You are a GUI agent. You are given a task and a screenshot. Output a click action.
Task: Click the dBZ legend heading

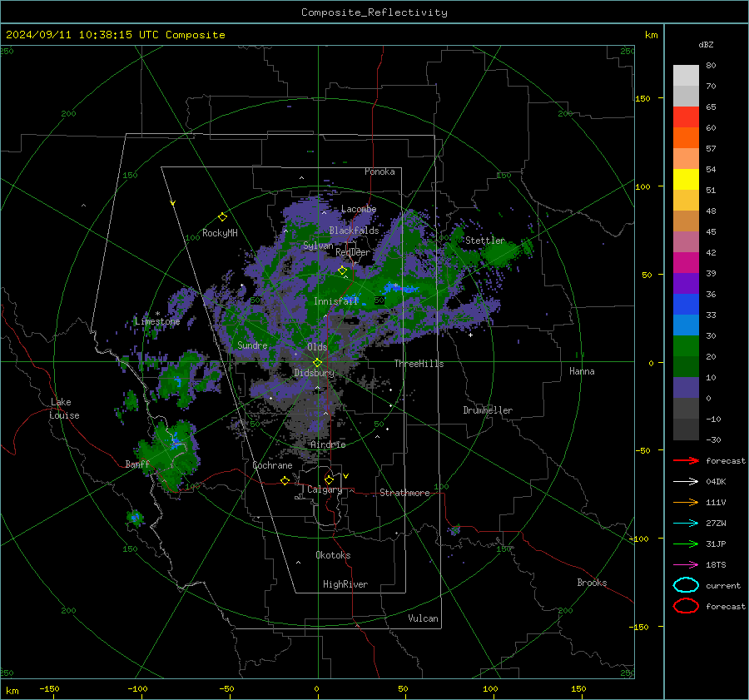coord(706,44)
